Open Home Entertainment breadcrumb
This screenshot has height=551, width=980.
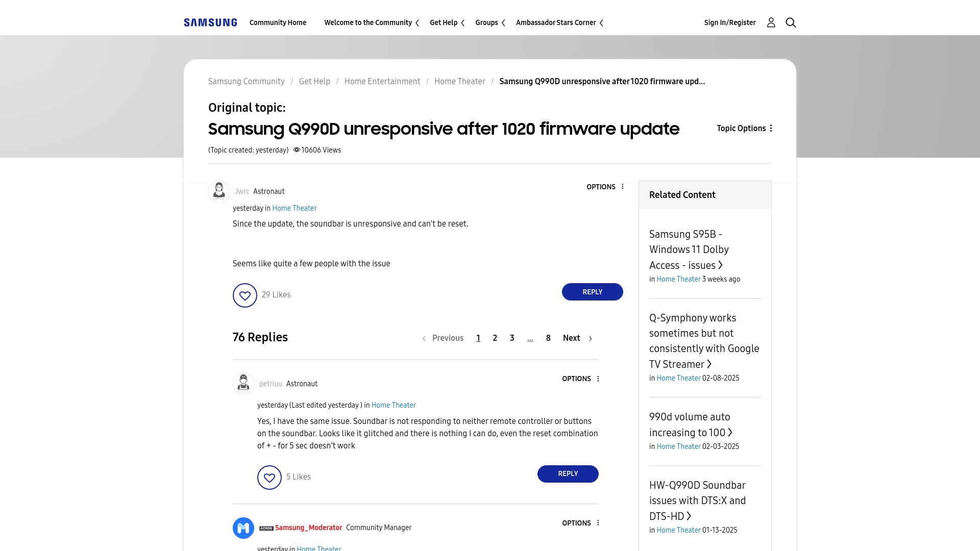pos(382,82)
